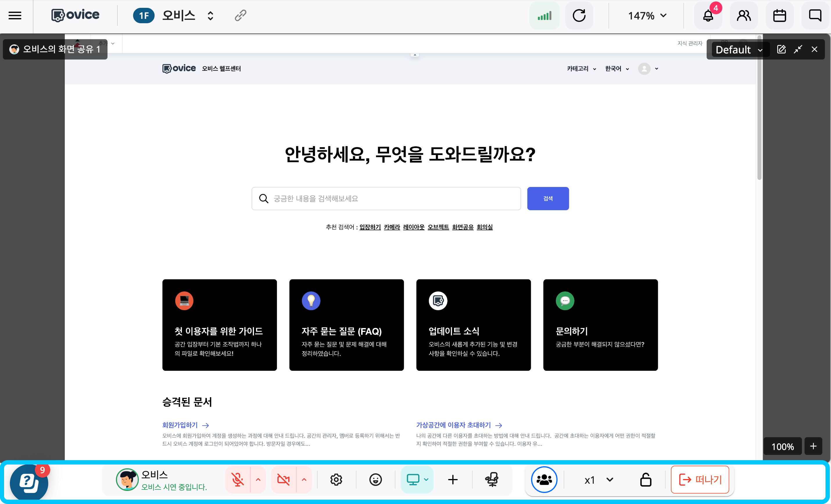Leave the space with 떠나기 button

tap(700, 479)
